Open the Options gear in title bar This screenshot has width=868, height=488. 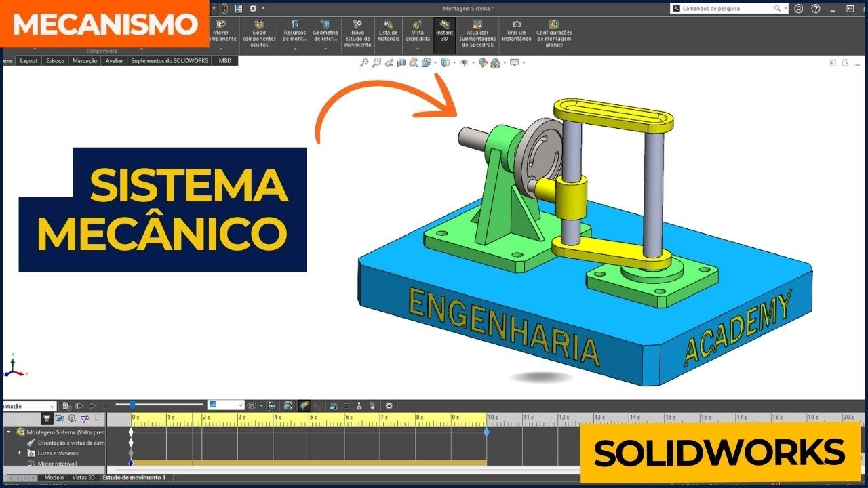253,9
